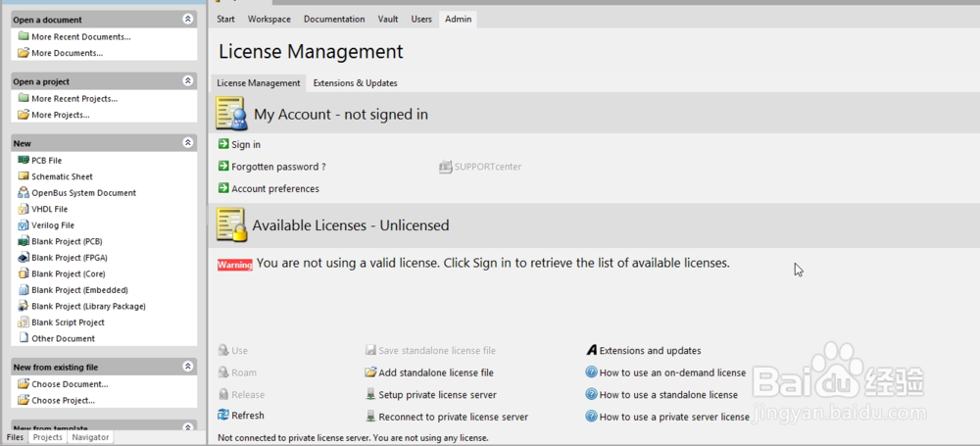This screenshot has width=980, height=446.
Task: Click the Schematic Sheet icon
Action: [x=24, y=176]
